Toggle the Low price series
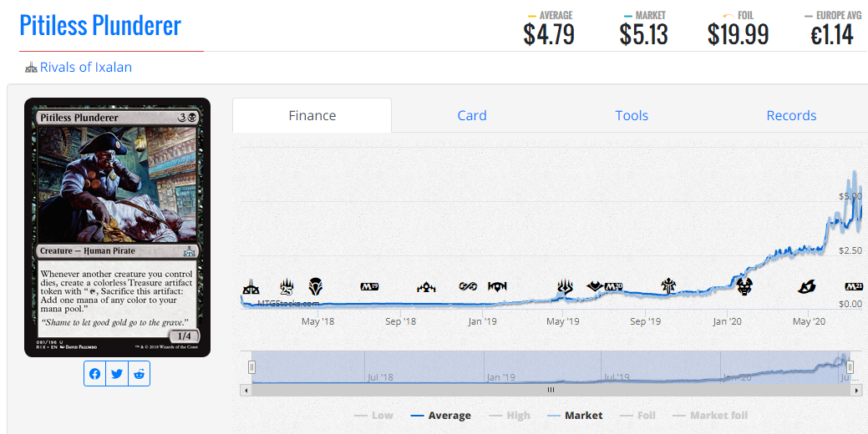The image size is (868, 434). click(x=373, y=416)
